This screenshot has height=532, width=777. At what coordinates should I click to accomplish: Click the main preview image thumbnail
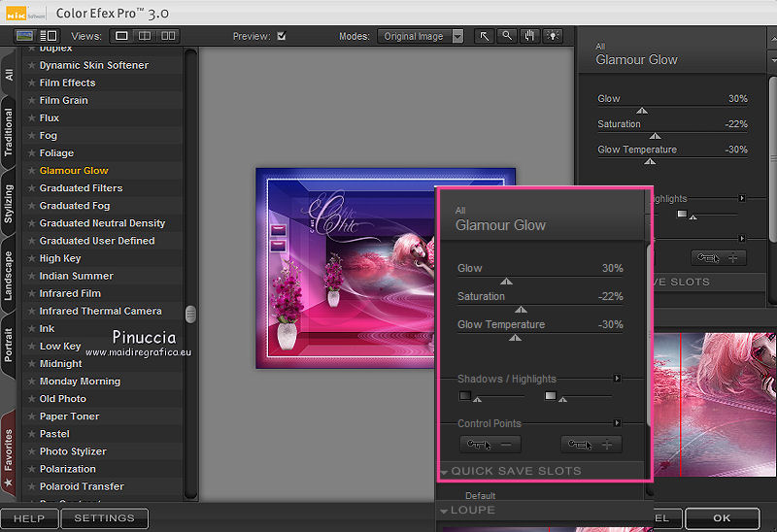346,268
